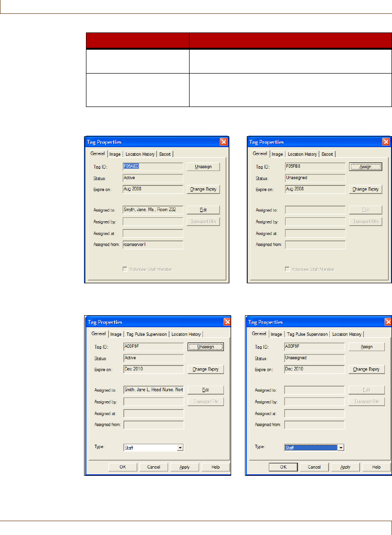Click Status field in F05FB8 dialog
The width and height of the screenshot is (392, 535).
[315, 178]
